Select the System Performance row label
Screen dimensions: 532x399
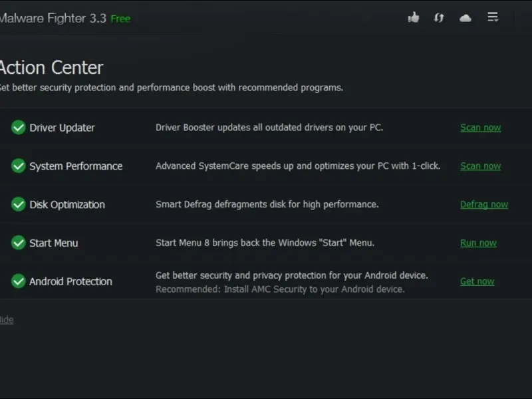(x=76, y=166)
